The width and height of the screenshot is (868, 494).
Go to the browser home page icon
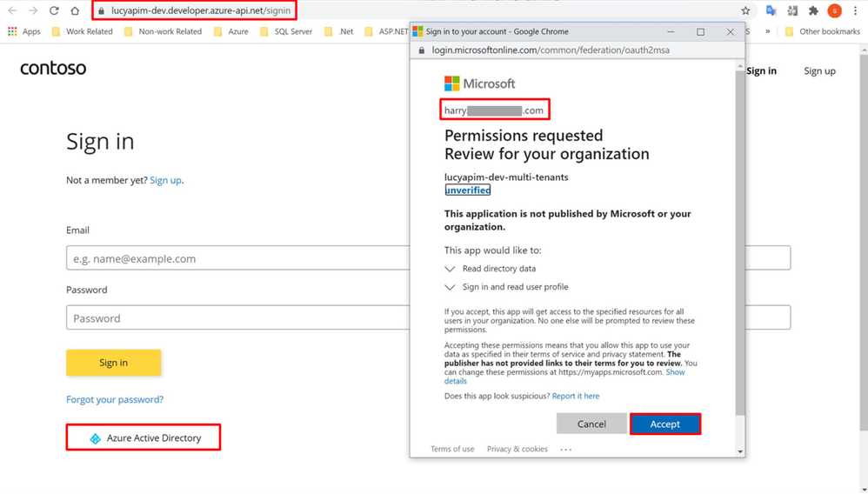click(x=75, y=10)
